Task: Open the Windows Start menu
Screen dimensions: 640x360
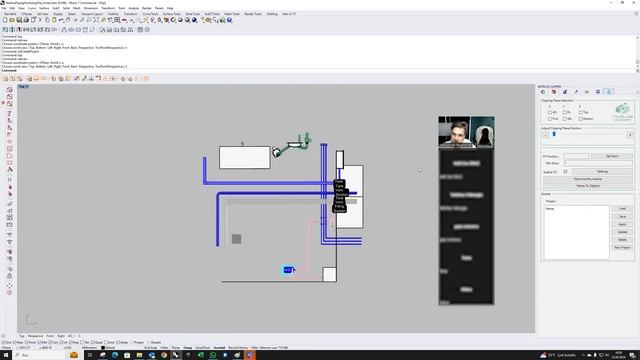Action: click(6, 355)
